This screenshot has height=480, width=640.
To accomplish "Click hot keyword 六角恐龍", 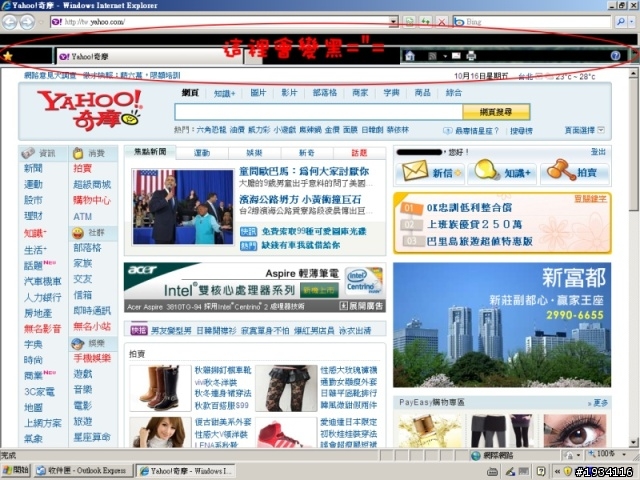I will (211, 130).
